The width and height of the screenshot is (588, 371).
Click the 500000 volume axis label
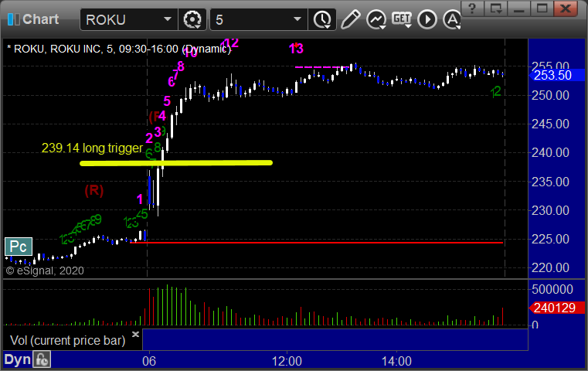tap(552, 289)
